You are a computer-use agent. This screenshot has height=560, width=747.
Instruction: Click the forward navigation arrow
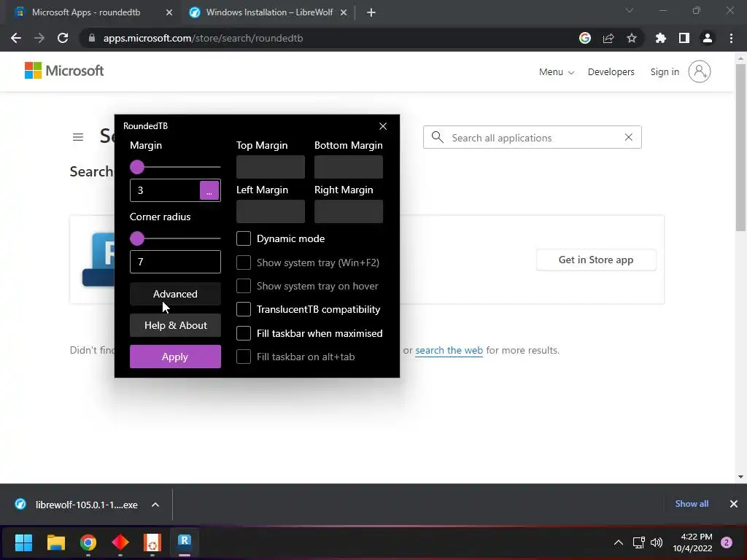[x=39, y=38]
